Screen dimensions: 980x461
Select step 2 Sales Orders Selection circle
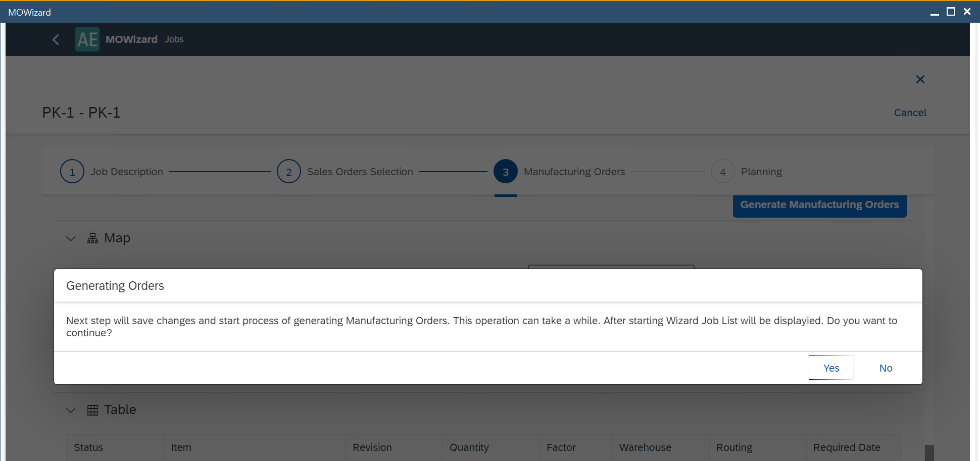(289, 172)
